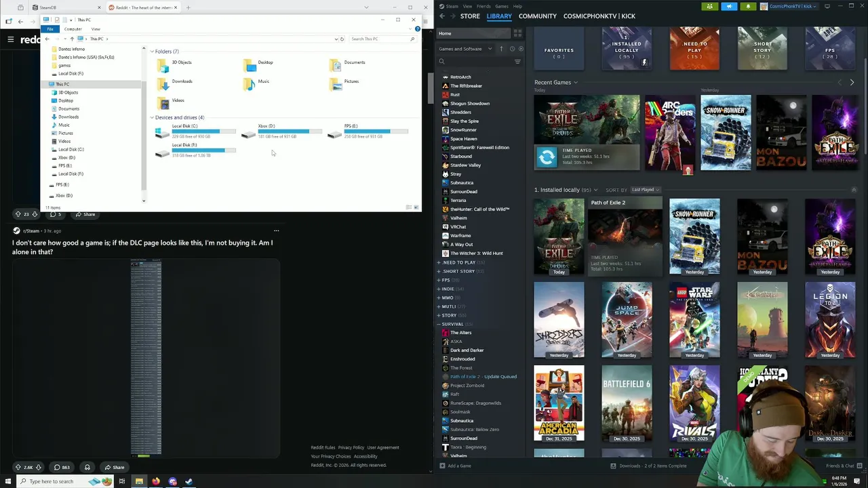This screenshot has height=488, width=868.
Task: Open Task View on the taskbar
Action: (x=121, y=481)
